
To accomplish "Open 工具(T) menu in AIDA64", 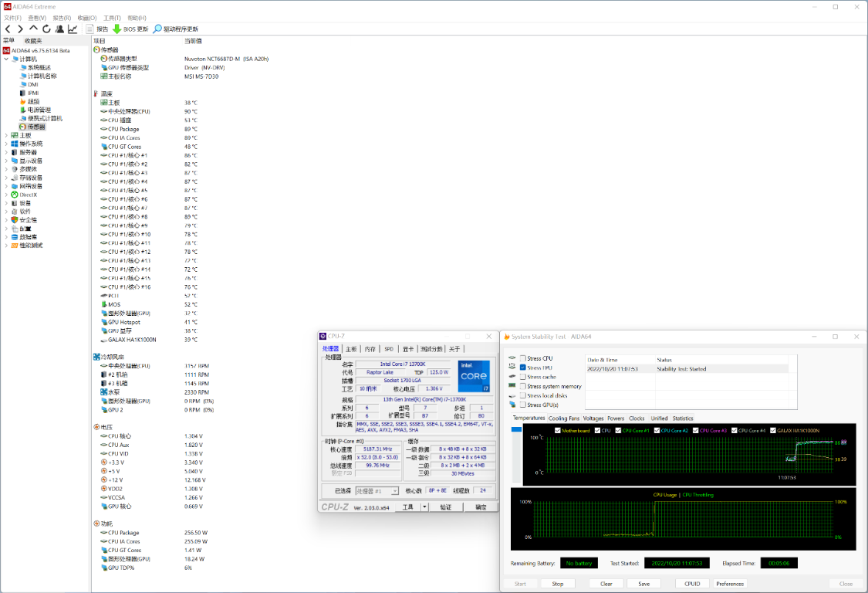I will (112, 18).
